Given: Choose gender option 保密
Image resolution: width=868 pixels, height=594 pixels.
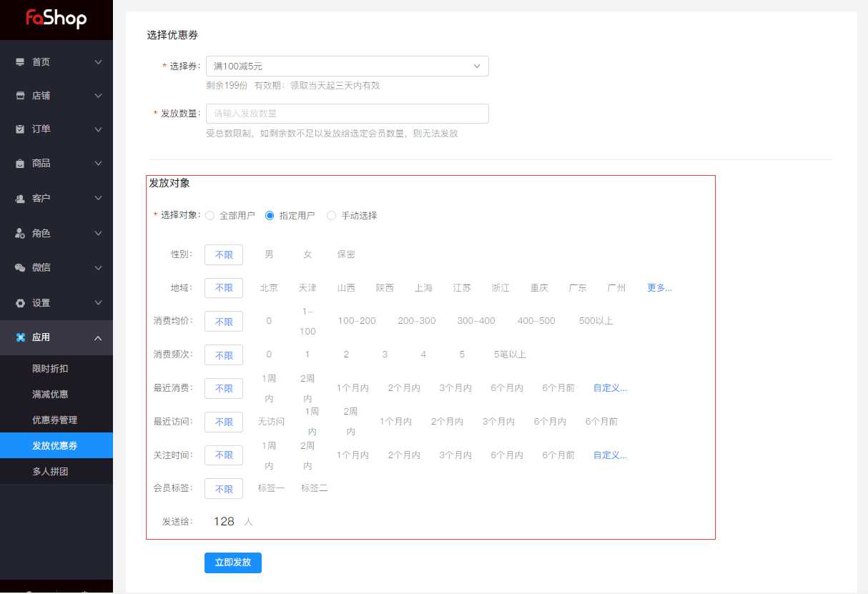Looking at the screenshot, I should pos(346,254).
